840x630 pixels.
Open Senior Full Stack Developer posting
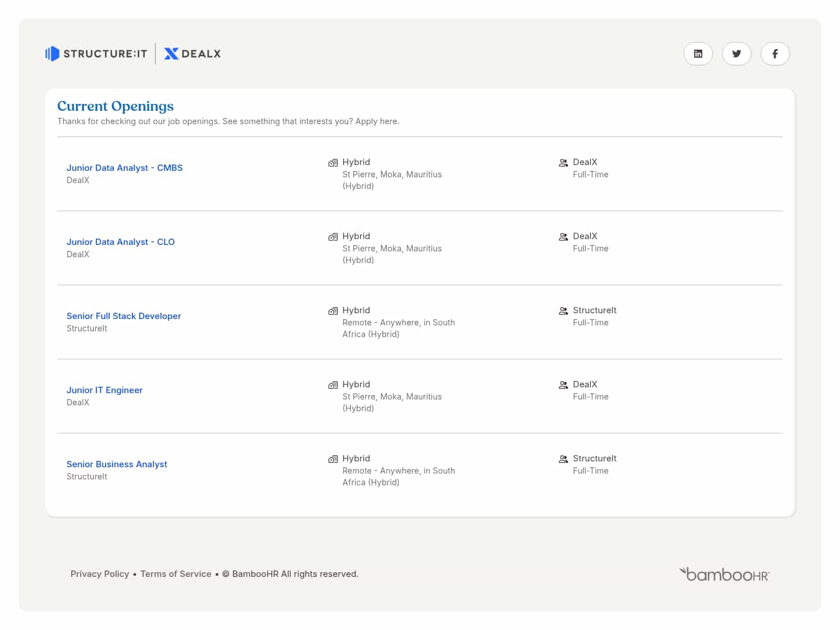click(124, 316)
